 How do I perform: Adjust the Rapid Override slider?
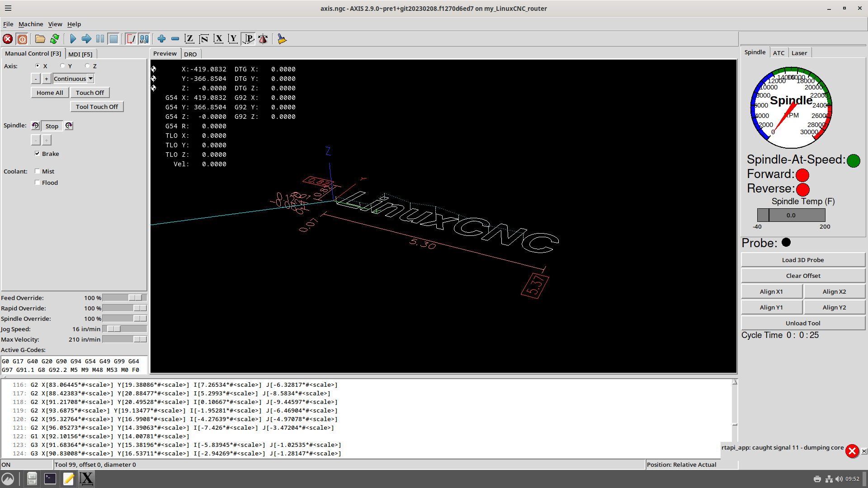125,308
